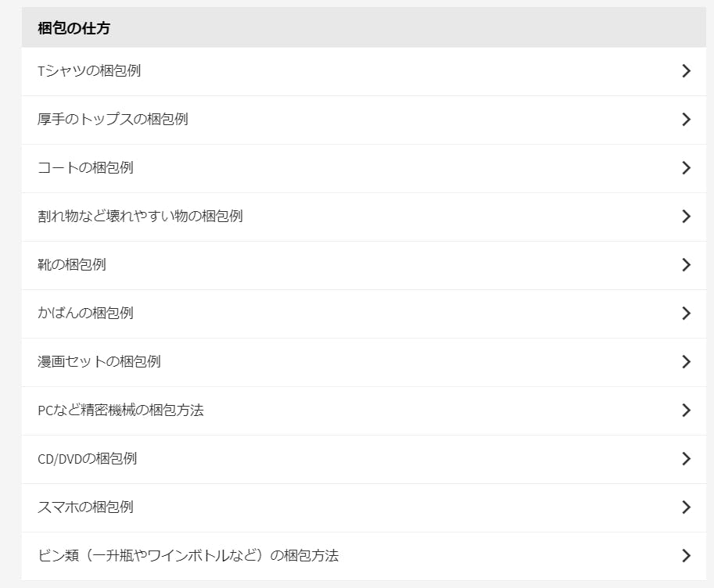Select コートの梱包例 menu entry
The image size is (714, 588).
[x=85, y=168]
